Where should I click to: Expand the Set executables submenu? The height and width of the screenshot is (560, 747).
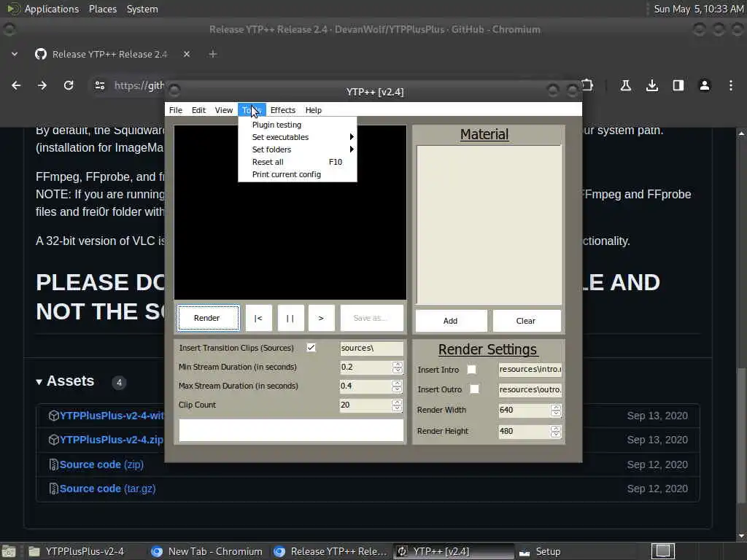[x=298, y=137]
